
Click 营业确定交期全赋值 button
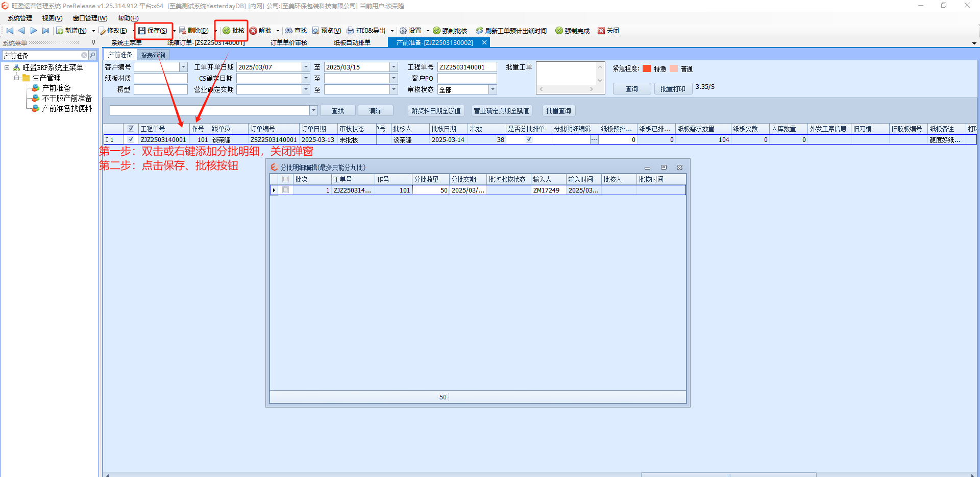point(501,111)
